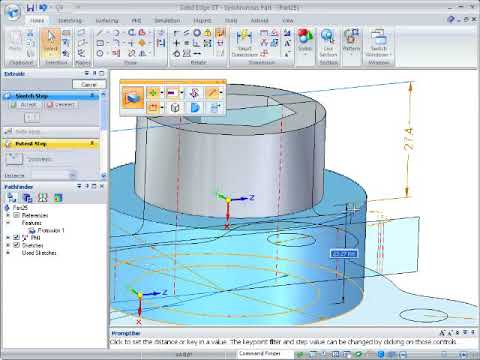Apply the Concentric relate icon
Viewport: 480px width, 360px height.
(x=197, y=33)
